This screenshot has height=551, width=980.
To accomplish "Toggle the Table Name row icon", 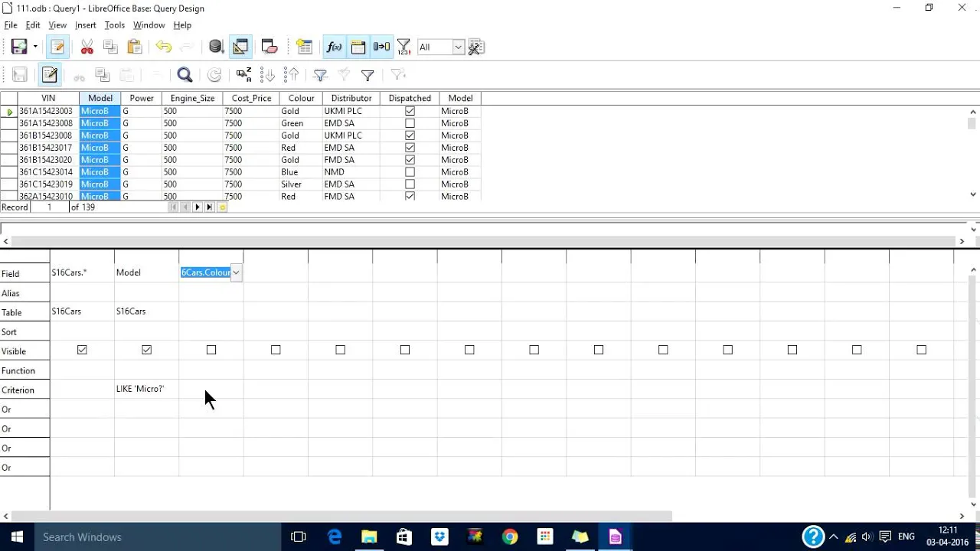I will tap(358, 47).
